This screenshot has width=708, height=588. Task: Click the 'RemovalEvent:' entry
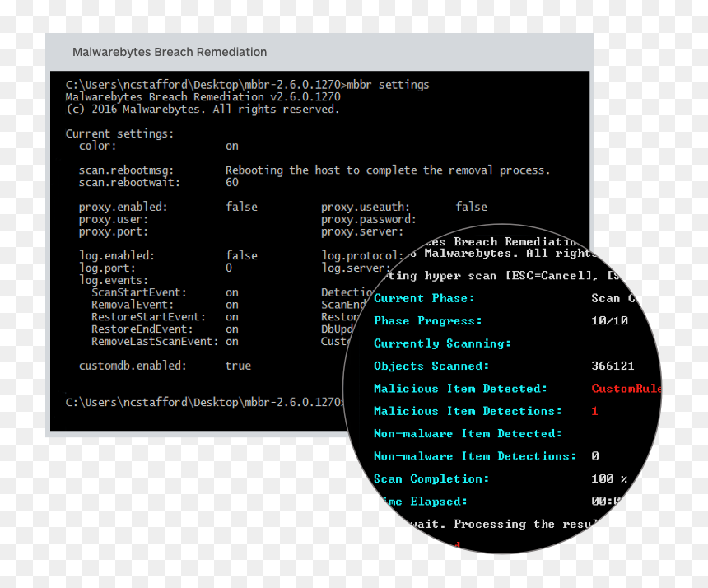coord(133,305)
